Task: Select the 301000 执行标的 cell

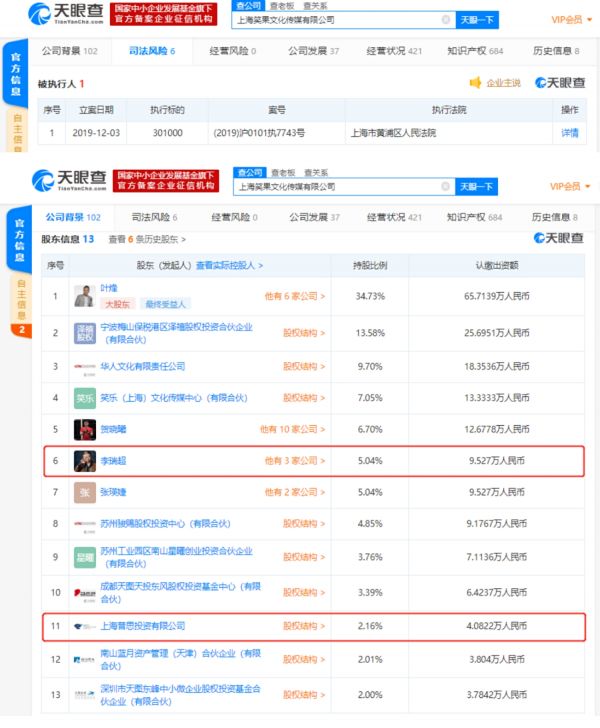Action: click(x=167, y=133)
